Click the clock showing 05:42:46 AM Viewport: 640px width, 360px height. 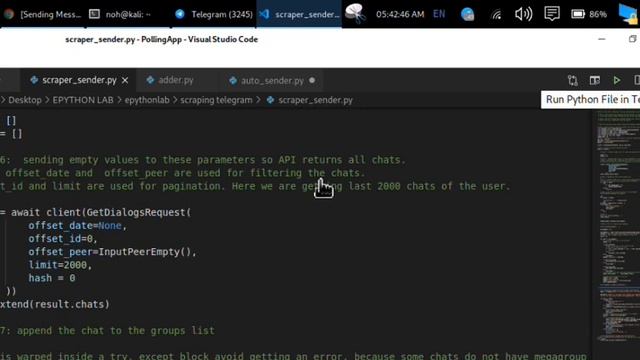400,14
